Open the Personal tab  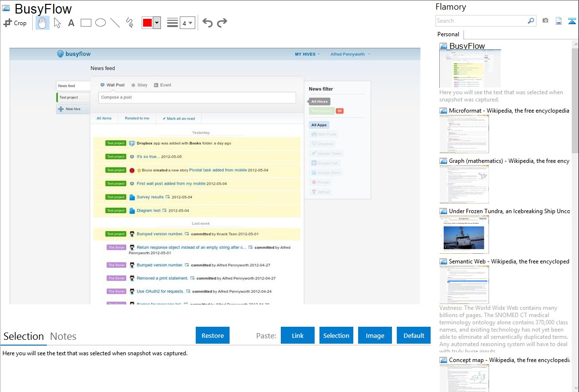click(x=449, y=34)
